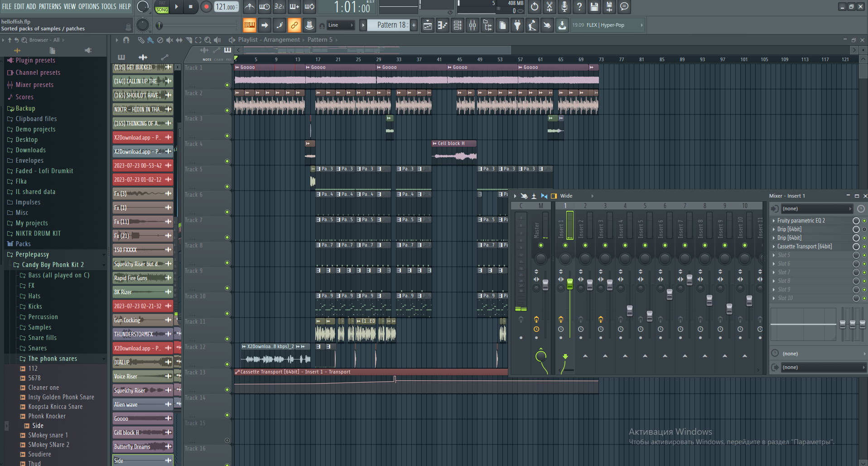Select the Slip tool in Playlist
Screen dimensions: 868x466
tap(179, 40)
